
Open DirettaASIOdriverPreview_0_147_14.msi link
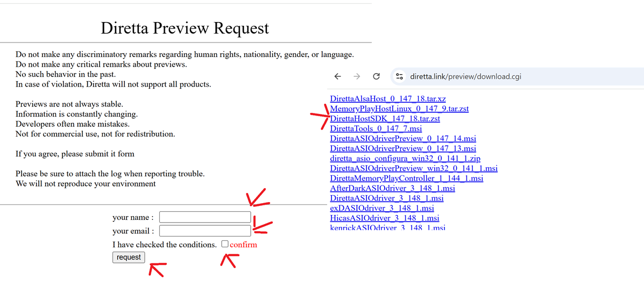click(x=402, y=138)
